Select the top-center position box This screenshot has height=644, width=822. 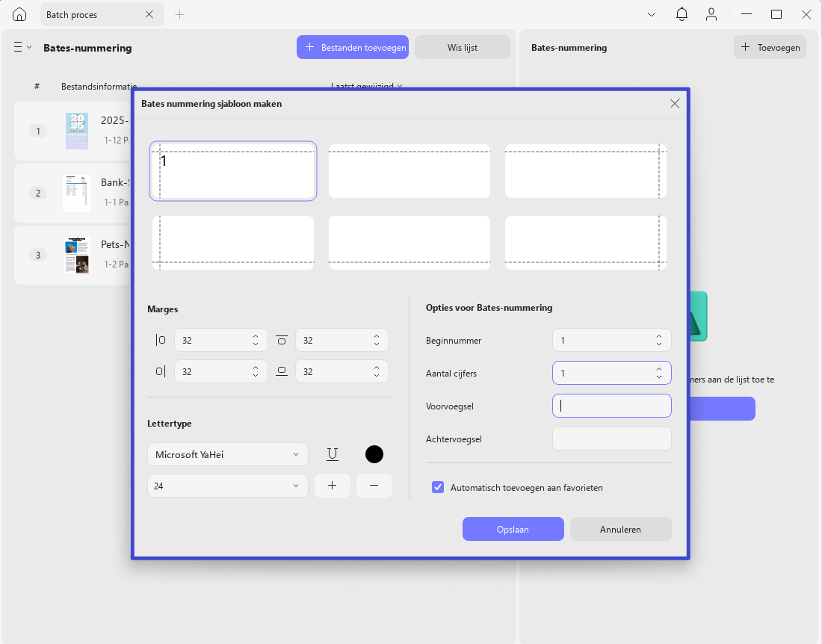coord(410,171)
